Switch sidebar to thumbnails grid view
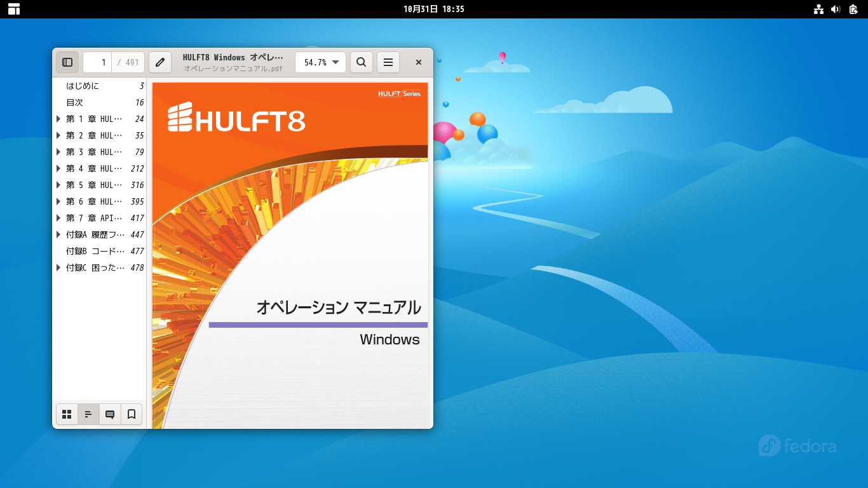868x488 pixels. point(67,414)
